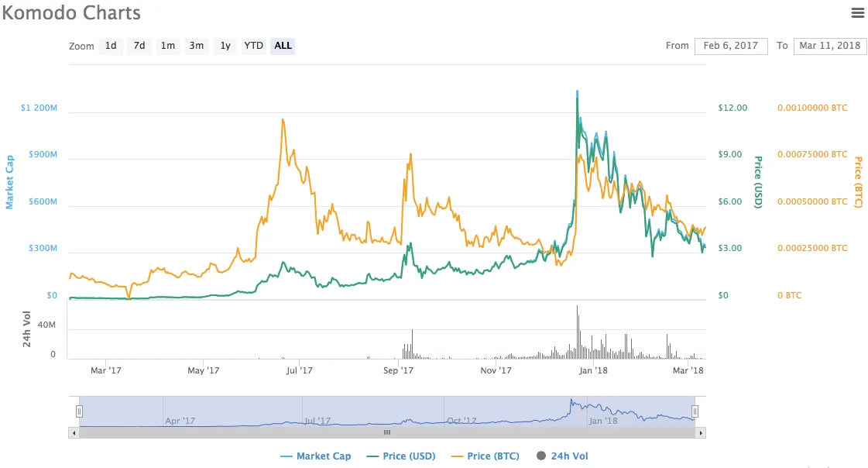
Task: Select the ALL zoom option
Action: click(283, 46)
